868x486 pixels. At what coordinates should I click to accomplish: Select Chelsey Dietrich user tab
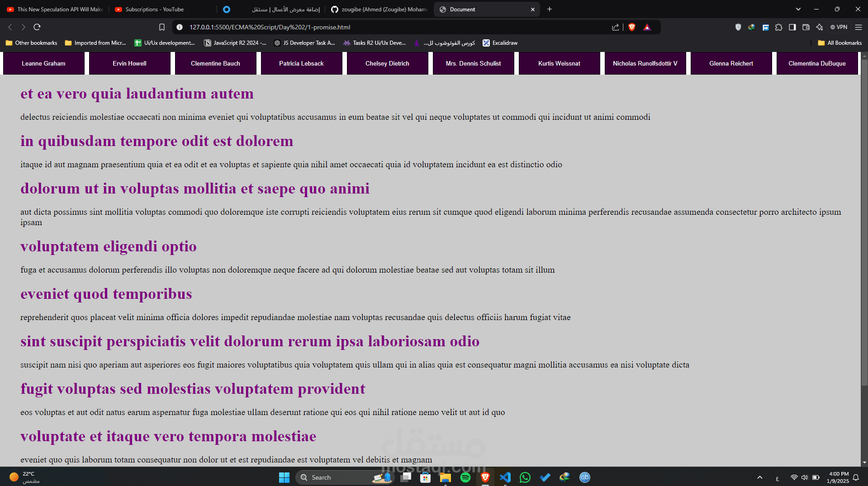[387, 63]
